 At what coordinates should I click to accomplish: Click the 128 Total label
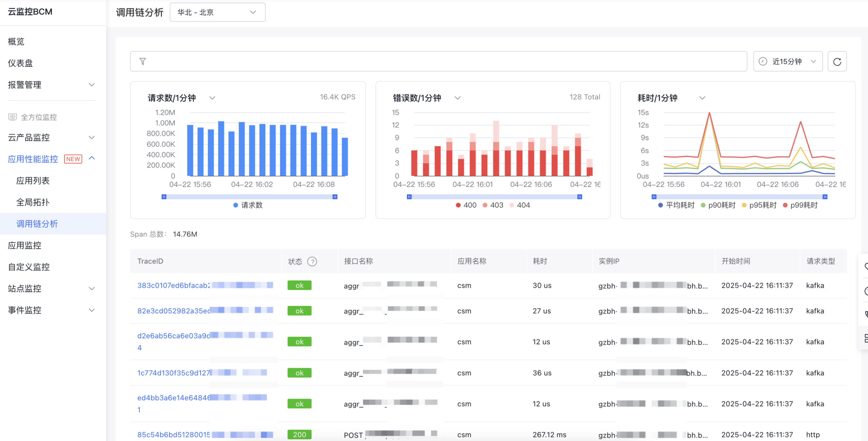pos(585,97)
